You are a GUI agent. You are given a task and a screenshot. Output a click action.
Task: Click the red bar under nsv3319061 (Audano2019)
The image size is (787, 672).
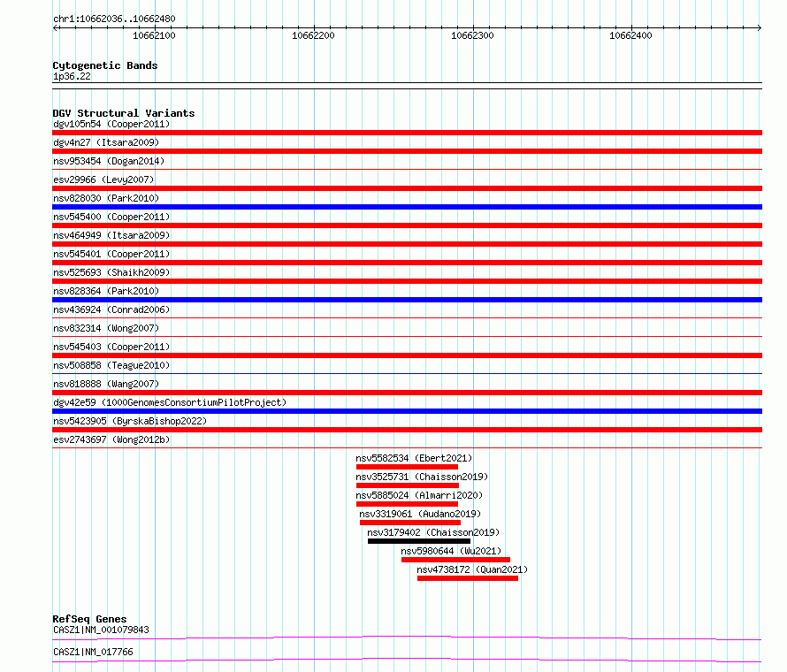coord(410,523)
